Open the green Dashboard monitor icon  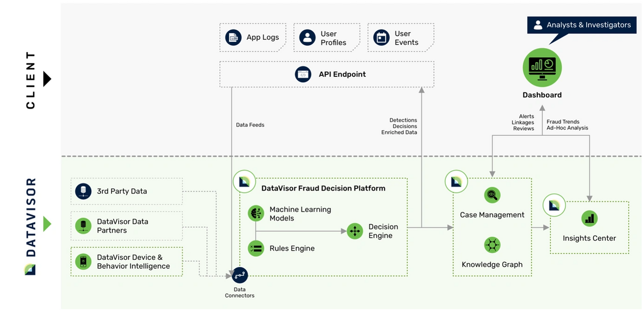coord(542,67)
